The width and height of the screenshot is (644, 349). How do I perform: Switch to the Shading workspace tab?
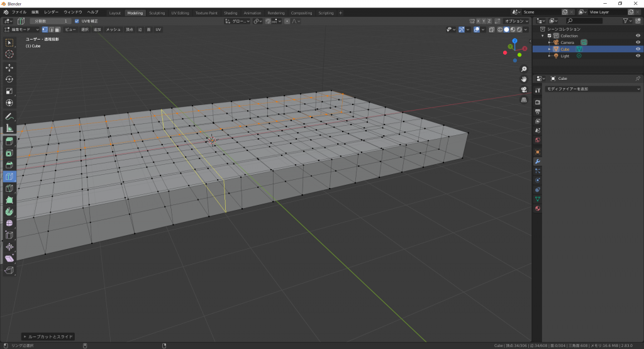(x=230, y=13)
